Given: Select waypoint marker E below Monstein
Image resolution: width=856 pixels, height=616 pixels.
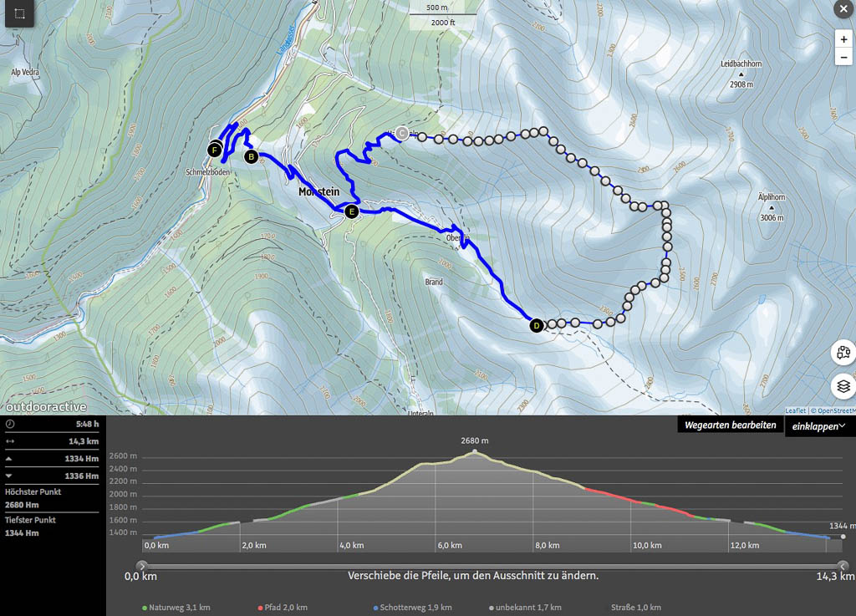Looking at the screenshot, I should tap(352, 212).
